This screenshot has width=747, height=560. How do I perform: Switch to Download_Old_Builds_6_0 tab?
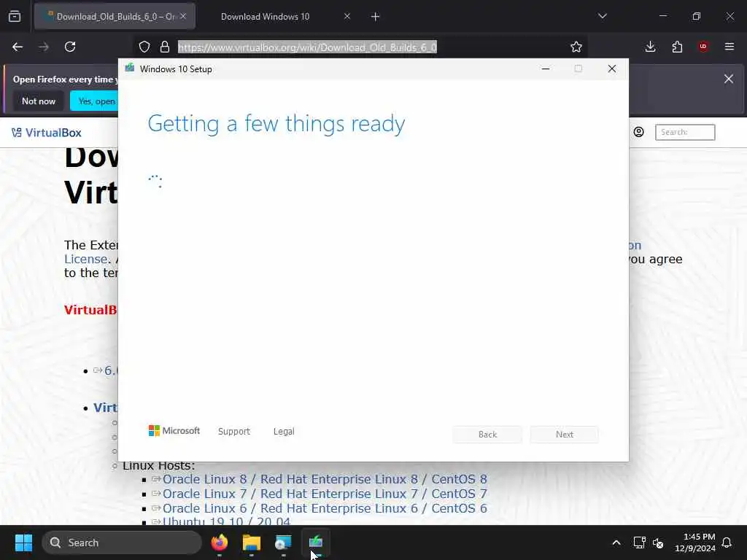[x=115, y=17]
